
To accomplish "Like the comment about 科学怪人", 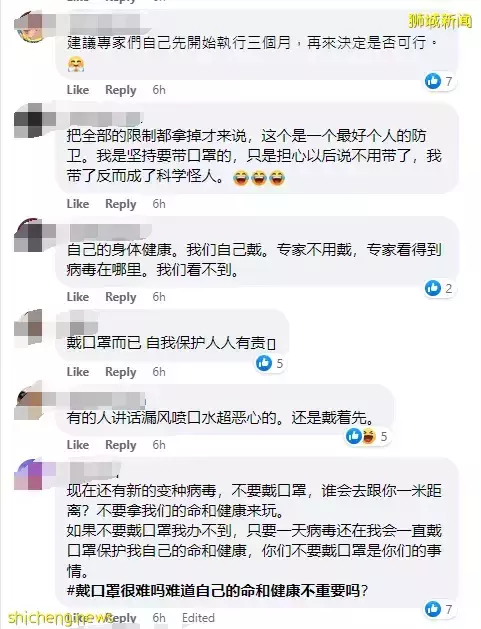I will pos(78,204).
